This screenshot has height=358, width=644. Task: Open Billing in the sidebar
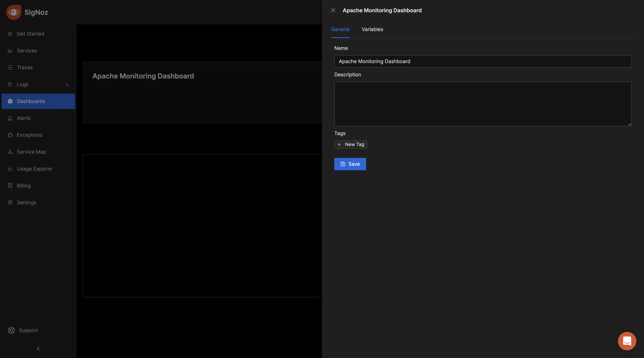38,186
